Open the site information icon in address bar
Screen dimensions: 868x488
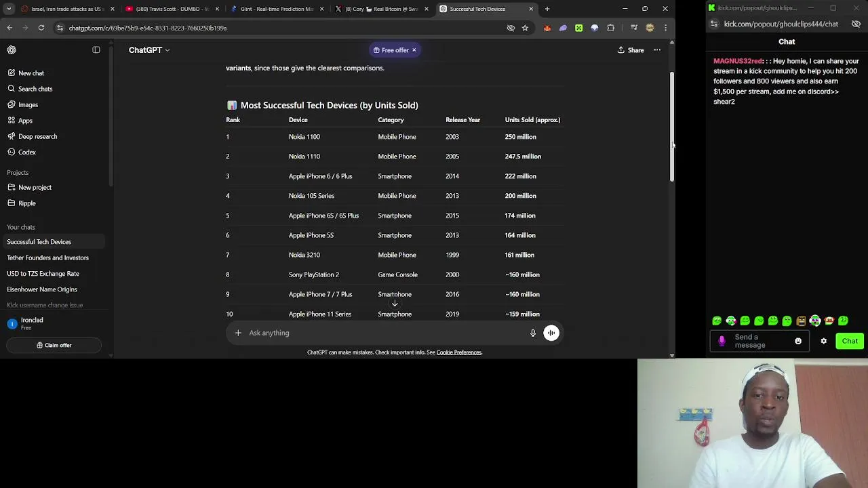click(60, 28)
